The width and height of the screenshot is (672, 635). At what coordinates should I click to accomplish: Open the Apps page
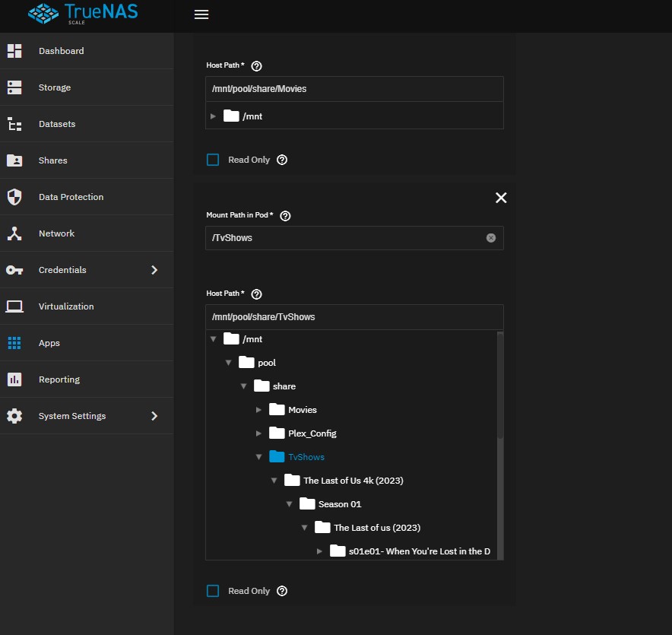coord(49,343)
